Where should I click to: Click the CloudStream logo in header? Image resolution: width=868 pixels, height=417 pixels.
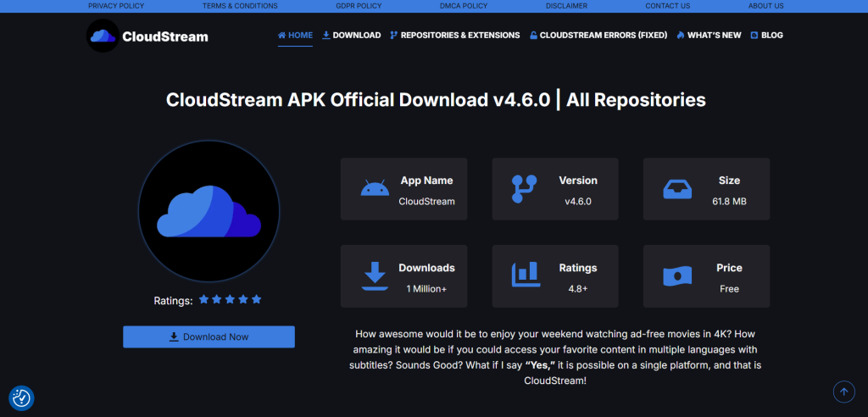[147, 36]
